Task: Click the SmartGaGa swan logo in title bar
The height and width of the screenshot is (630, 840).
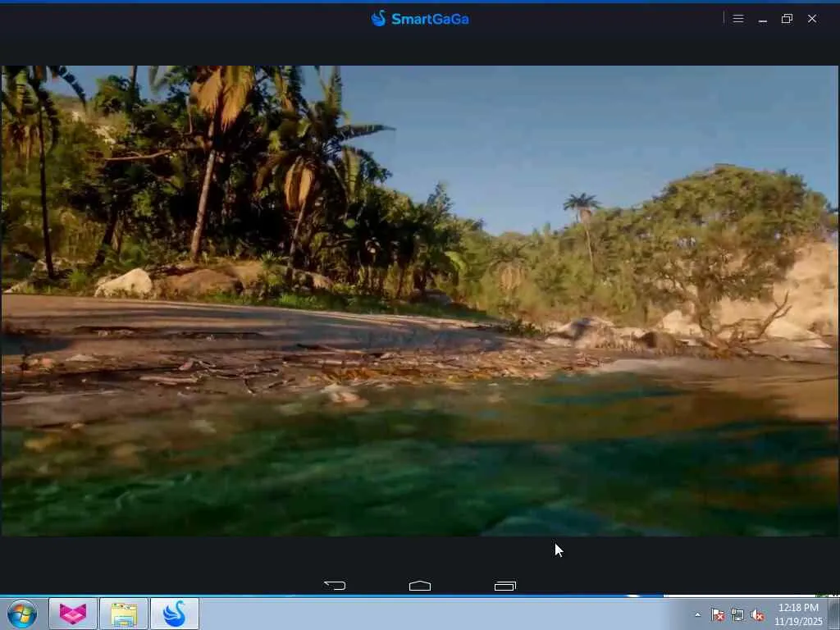Action: click(379, 18)
